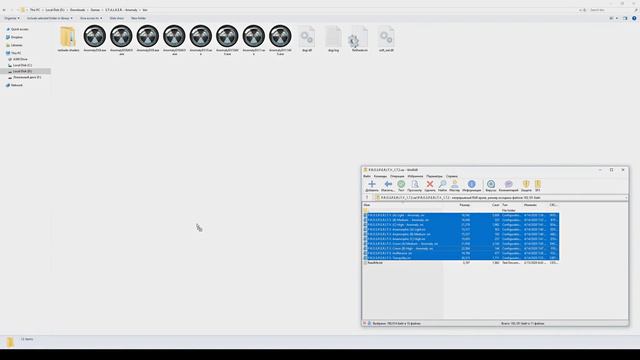Open the Wizard (Мастер) icon in WinRAR

click(454, 186)
